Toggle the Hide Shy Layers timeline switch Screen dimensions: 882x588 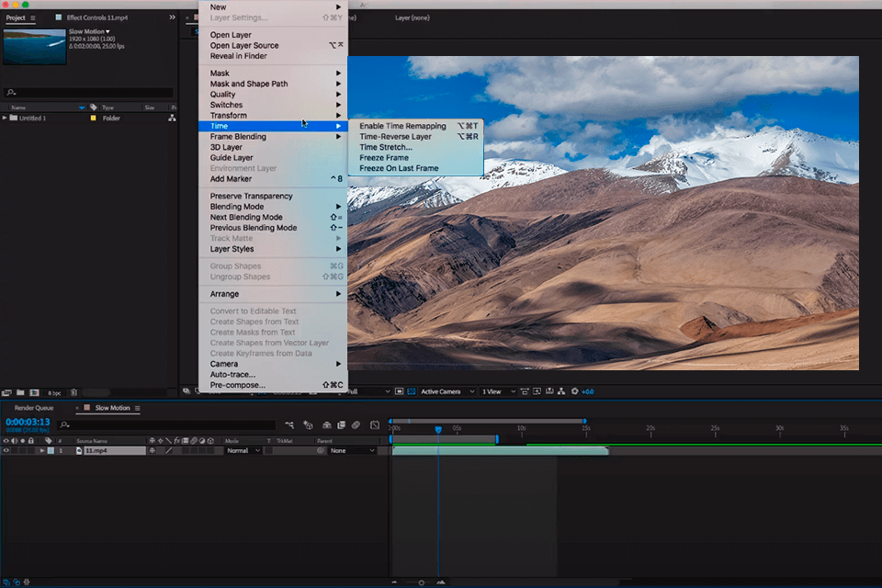point(326,424)
